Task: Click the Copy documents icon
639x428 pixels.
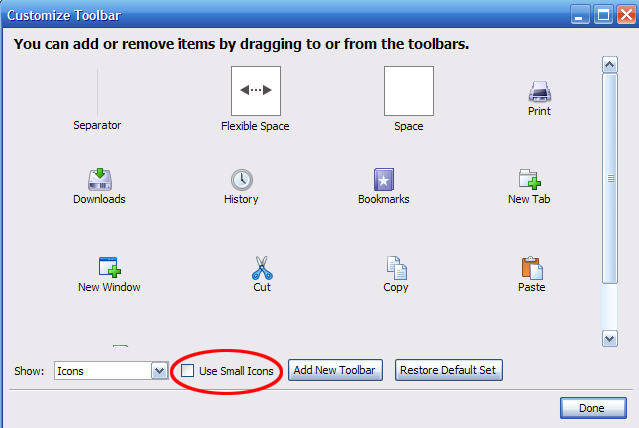Action: (x=397, y=268)
